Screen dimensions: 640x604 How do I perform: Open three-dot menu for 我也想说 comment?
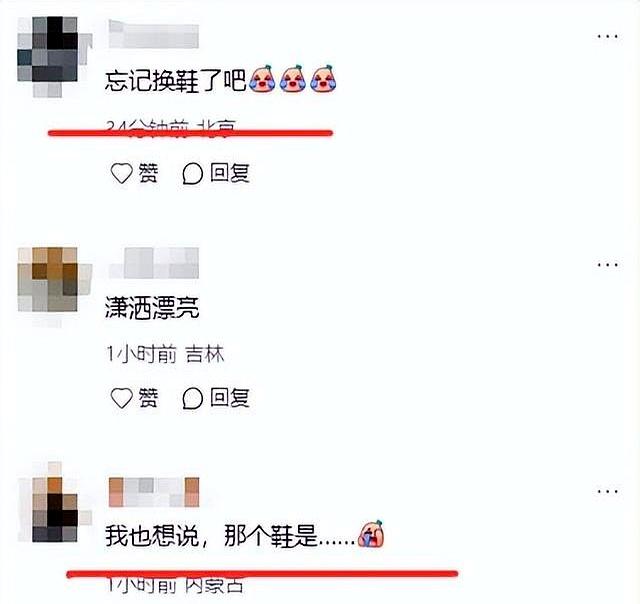click(x=607, y=491)
